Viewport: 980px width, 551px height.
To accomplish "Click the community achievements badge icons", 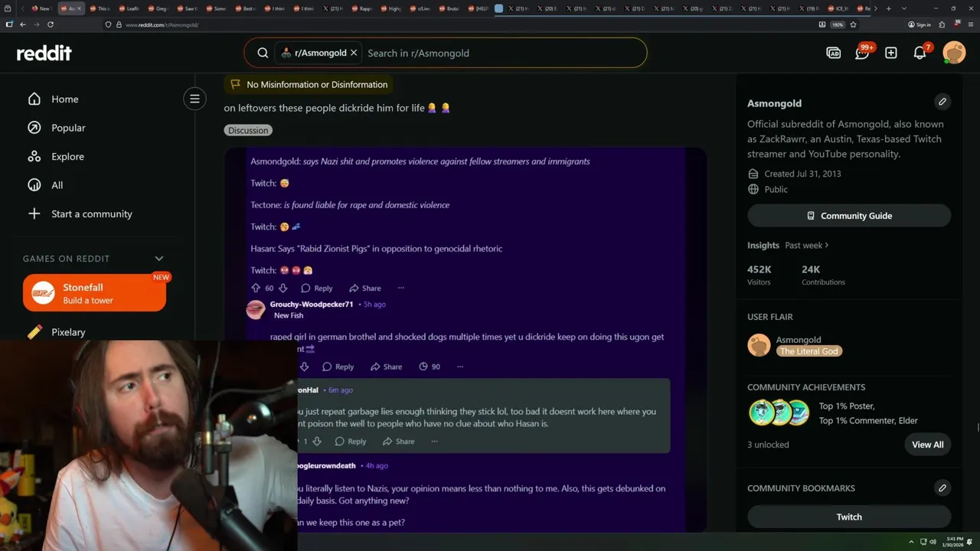I will 779,413.
